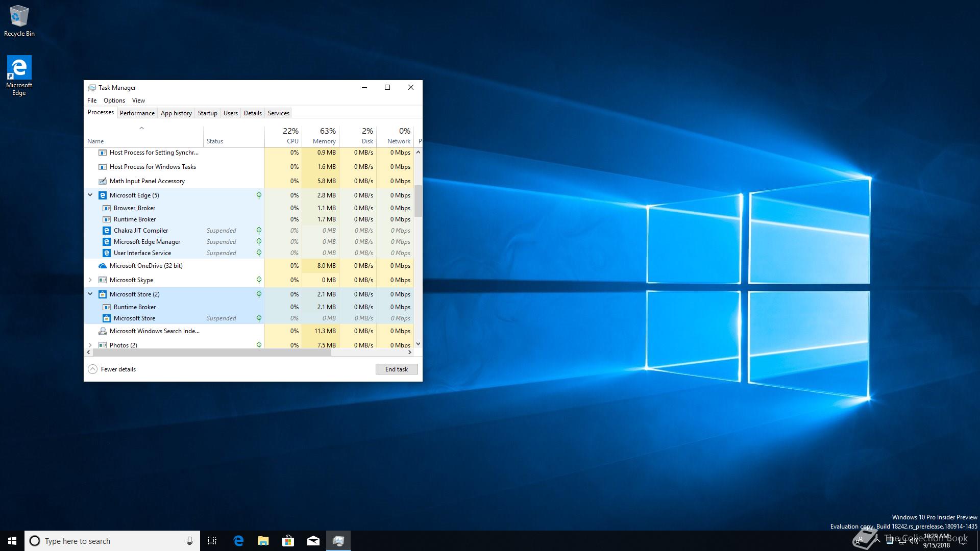The width and height of the screenshot is (980, 551).
Task: Collapse the Microsoft Edge (5) group
Action: (90, 195)
